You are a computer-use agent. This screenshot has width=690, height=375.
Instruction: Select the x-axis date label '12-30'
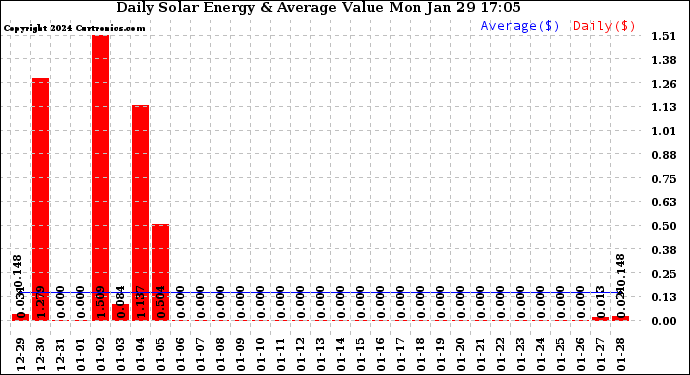(x=40, y=354)
